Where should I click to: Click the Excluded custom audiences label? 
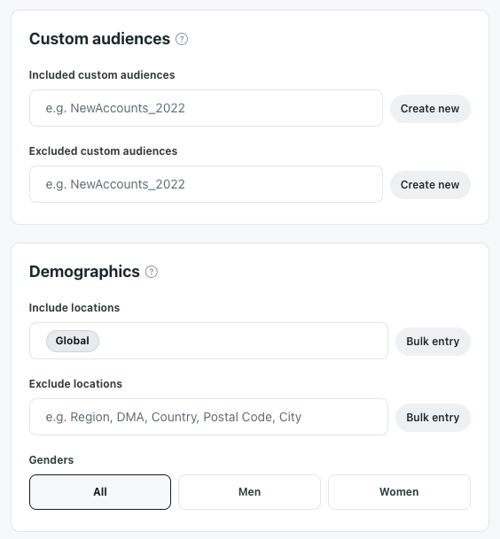pos(103,151)
